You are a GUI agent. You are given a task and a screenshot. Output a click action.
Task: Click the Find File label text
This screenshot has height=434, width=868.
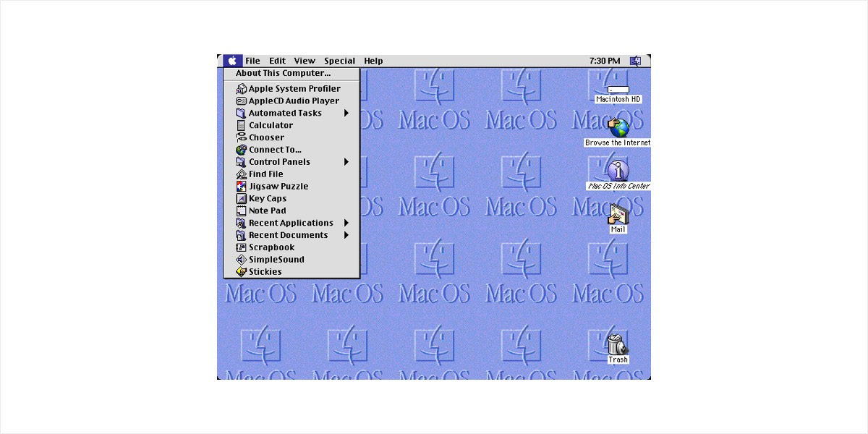click(266, 174)
